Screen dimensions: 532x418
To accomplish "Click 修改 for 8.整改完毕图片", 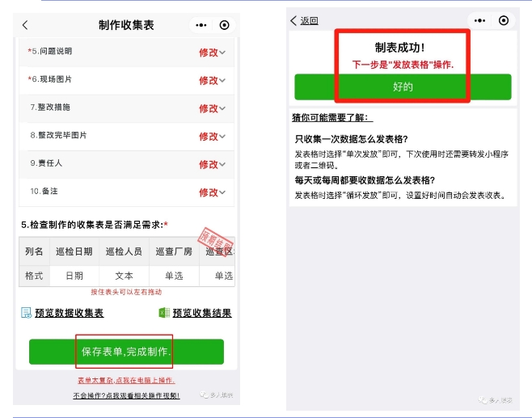I will (x=208, y=137).
